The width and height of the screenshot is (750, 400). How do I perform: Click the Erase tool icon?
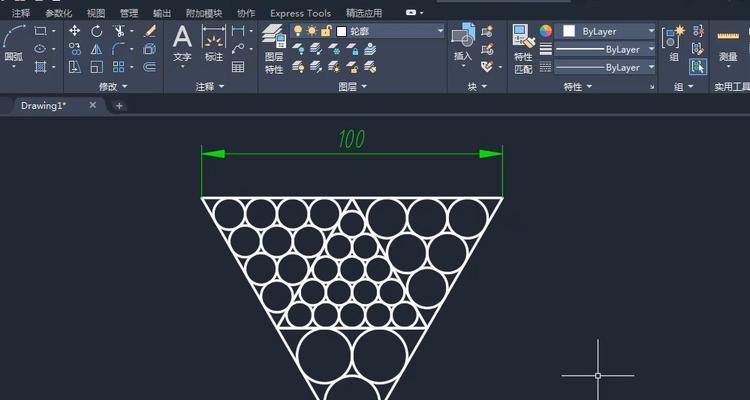(x=150, y=31)
